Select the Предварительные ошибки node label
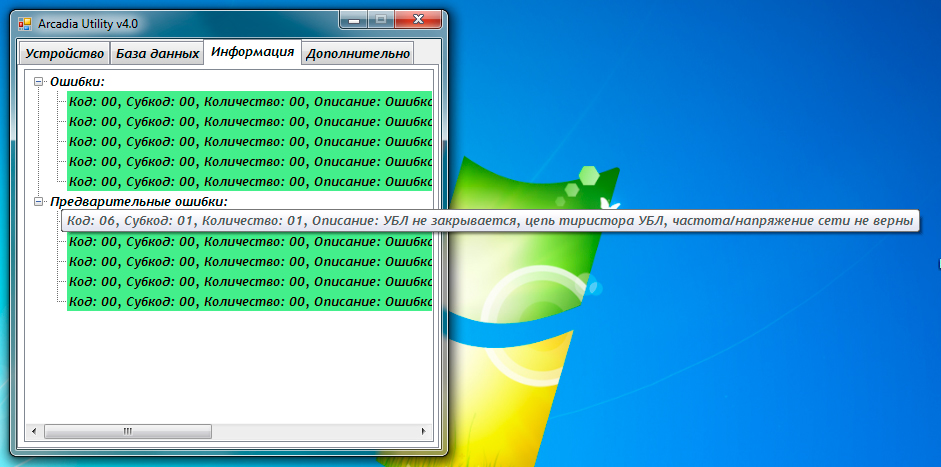941x467 pixels. pos(139,202)
